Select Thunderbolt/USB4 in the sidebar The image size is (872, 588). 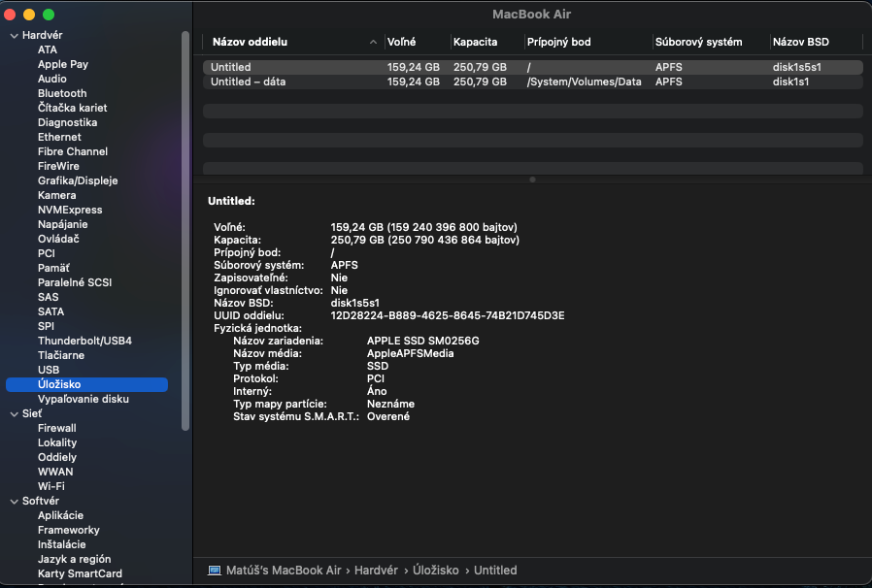click(84, 341)
